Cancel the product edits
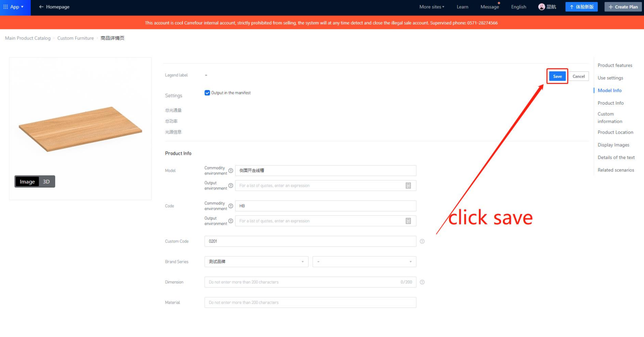The width and height of the screenshot is (644, 337). tap(578, 76)
